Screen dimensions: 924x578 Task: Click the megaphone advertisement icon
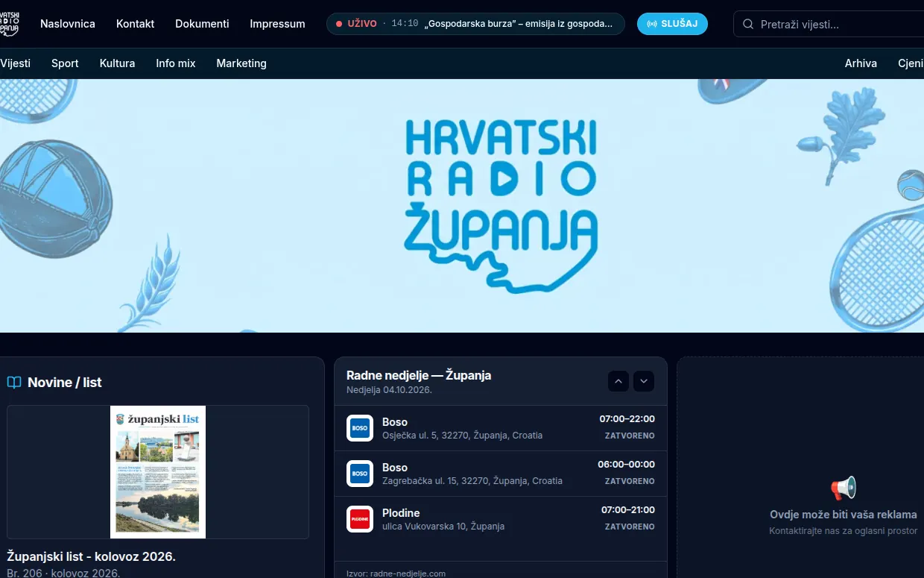[844, 489]
